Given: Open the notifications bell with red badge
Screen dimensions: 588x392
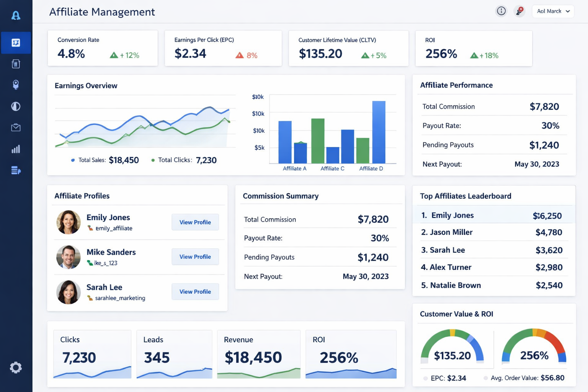Looking at the screenshot, I should click(x=519, y=11).
